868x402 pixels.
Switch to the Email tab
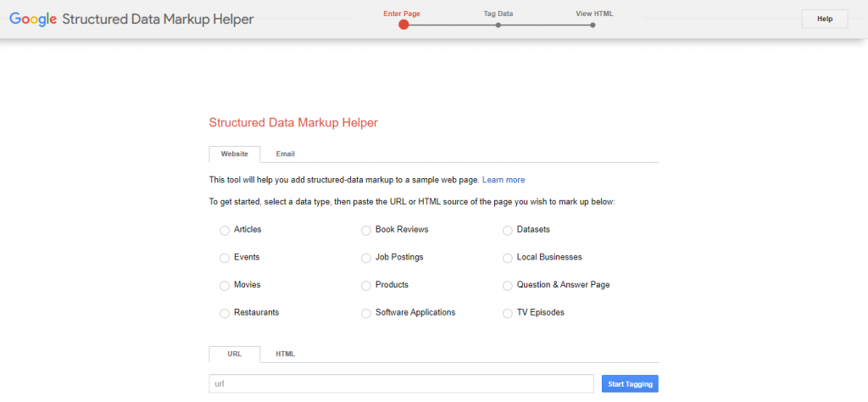[285, 154]
